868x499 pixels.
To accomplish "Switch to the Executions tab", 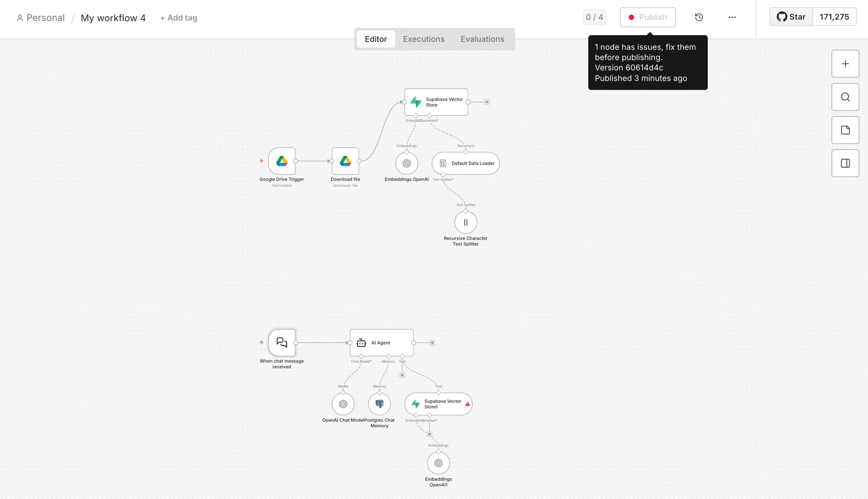I will click(x=424, y=39).
